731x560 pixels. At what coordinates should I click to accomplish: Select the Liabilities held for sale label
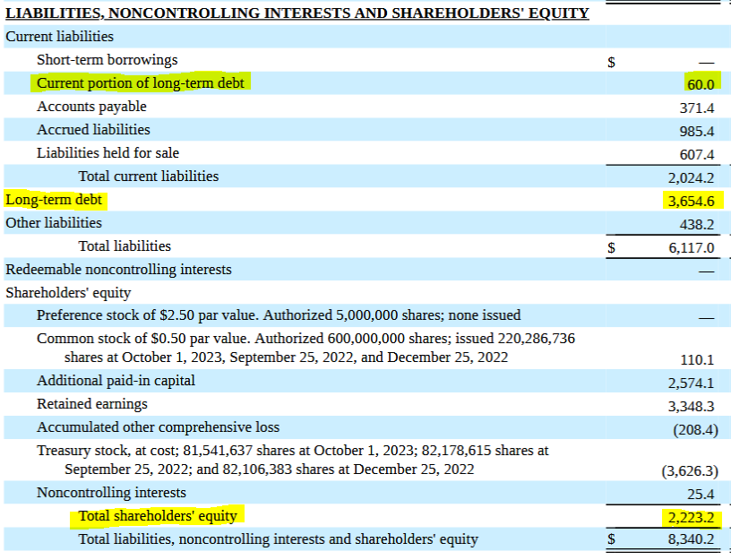pos(107,153)
